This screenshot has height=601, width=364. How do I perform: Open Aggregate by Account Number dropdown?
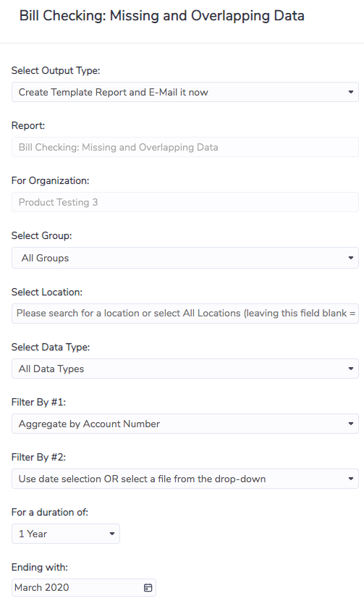[x=185, y=424]
